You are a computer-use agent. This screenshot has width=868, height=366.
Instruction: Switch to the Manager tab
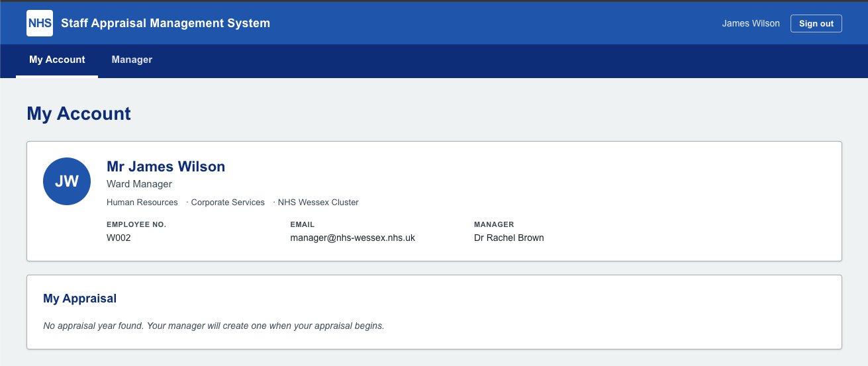click(132, 60)
